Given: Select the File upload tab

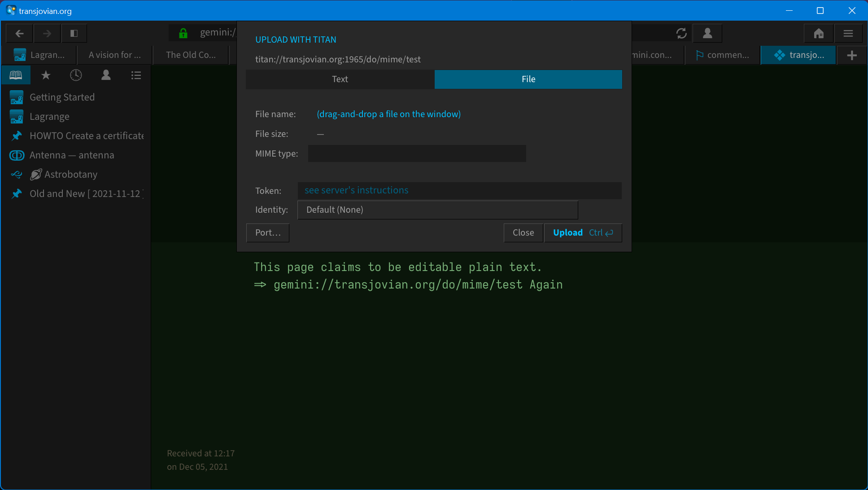Looking at the screenshot, I should (528, 79).
